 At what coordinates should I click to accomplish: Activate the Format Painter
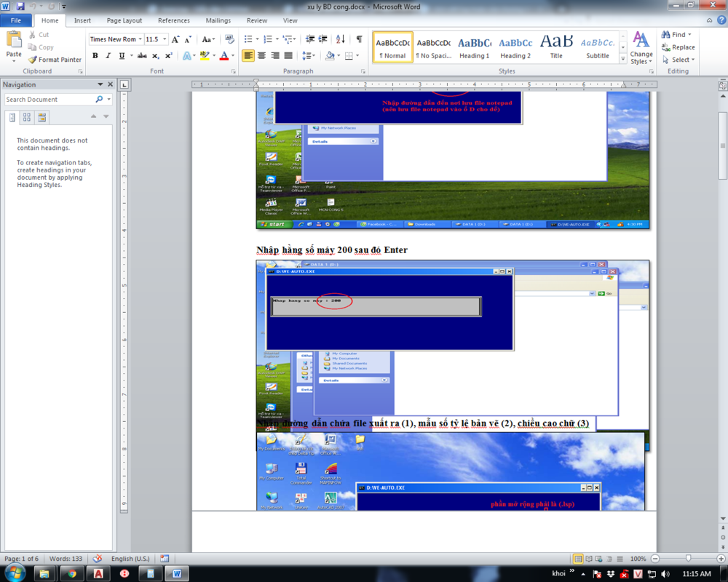55,60
